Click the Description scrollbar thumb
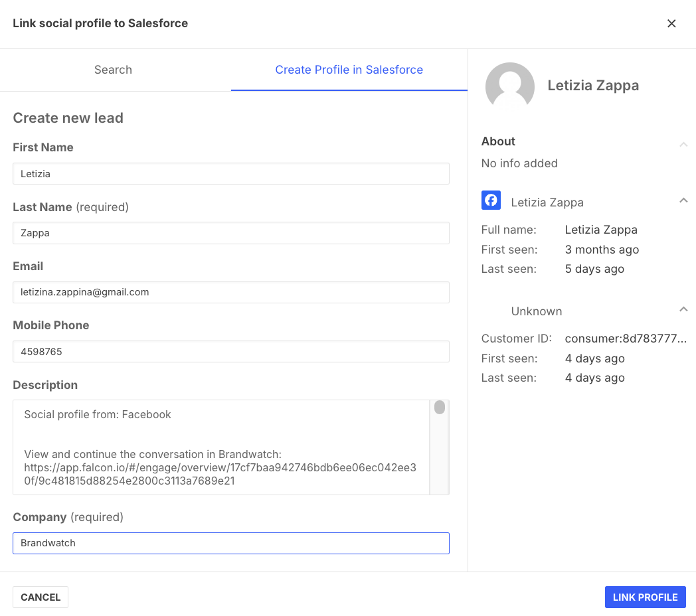 tap(440, 407)
